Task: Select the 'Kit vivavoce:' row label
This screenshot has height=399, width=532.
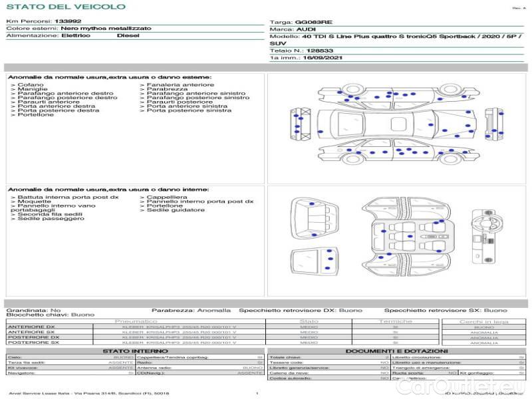Action: [23, 368]
